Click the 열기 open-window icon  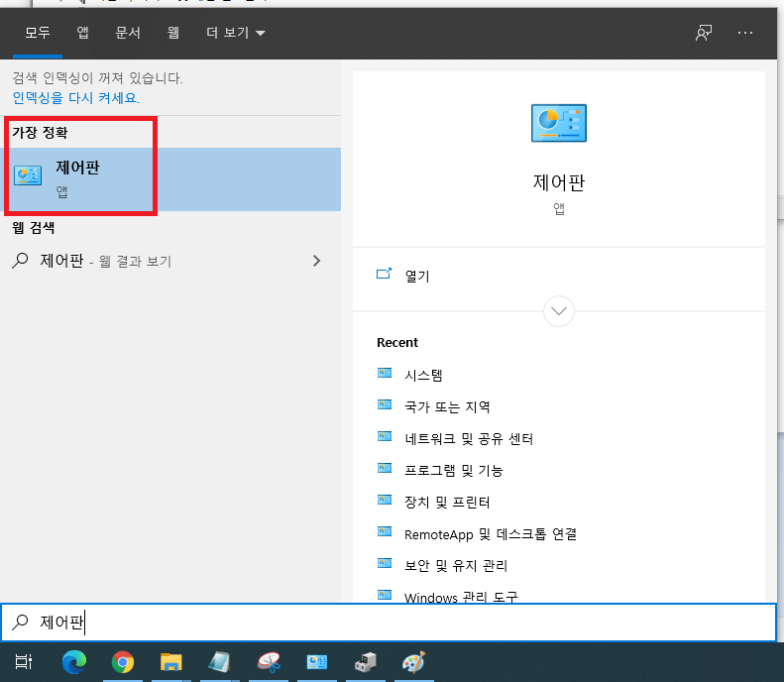point(384,274)
